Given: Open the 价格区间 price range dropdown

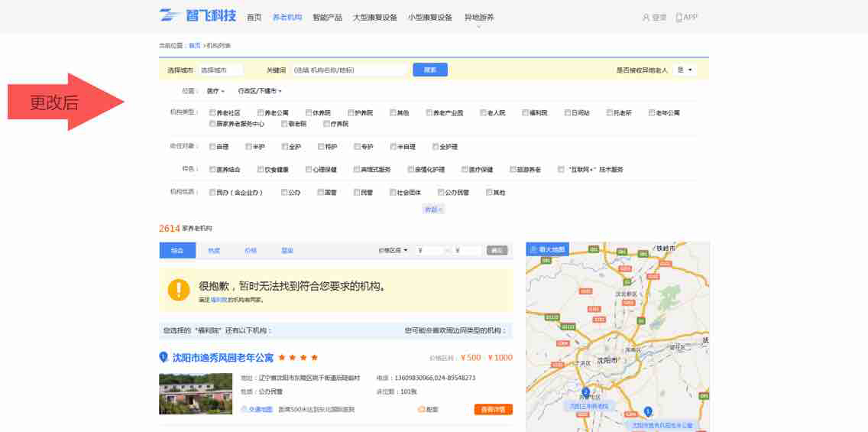Looking at the screenshot, I should 394,250.
